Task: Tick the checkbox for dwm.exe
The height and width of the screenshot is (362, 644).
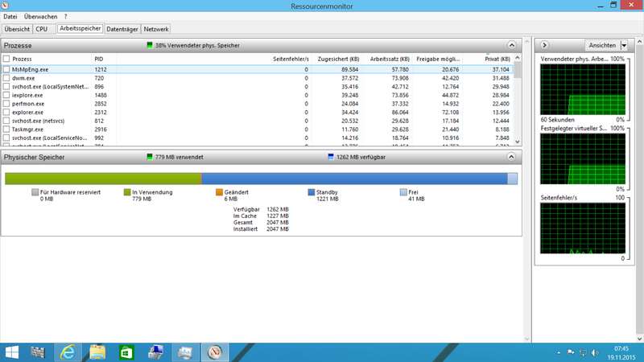Action: [6, 78]
